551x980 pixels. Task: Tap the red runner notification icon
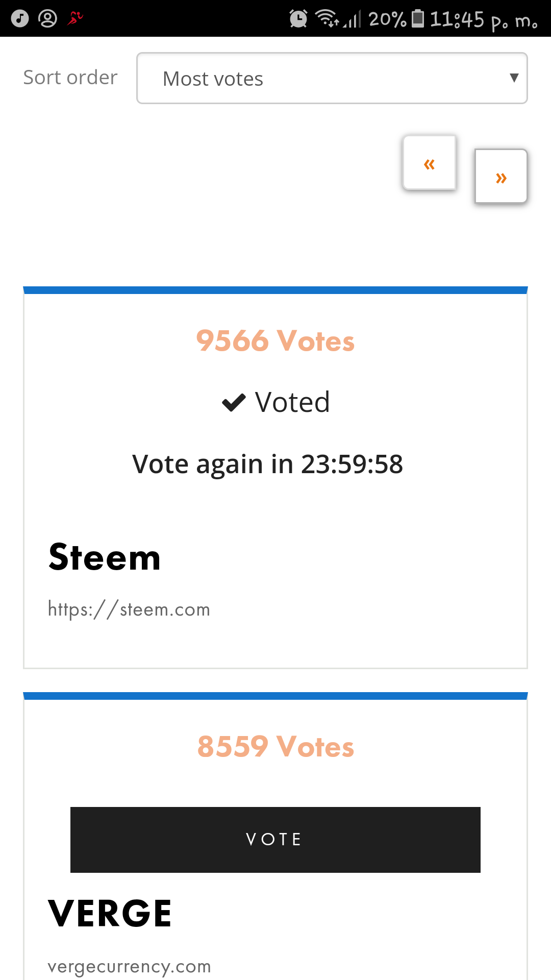pos(76,18)
